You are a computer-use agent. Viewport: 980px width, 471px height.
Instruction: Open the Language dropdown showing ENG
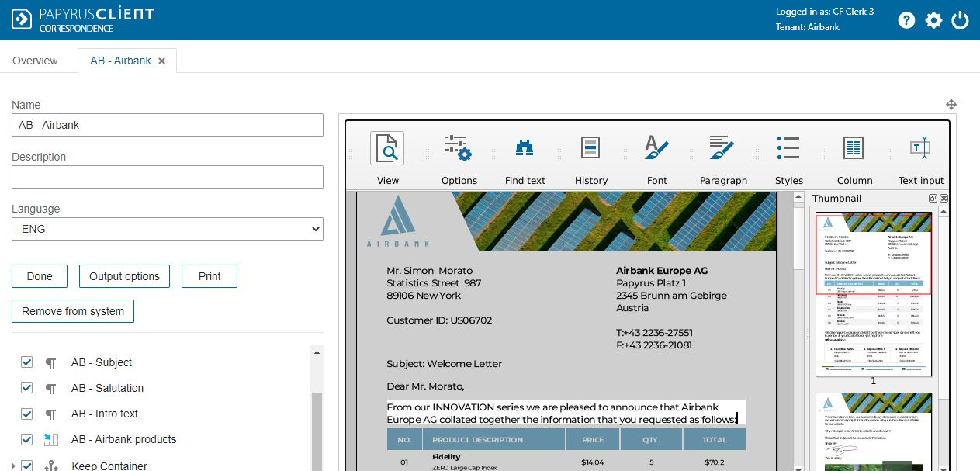tap(168, 229)
